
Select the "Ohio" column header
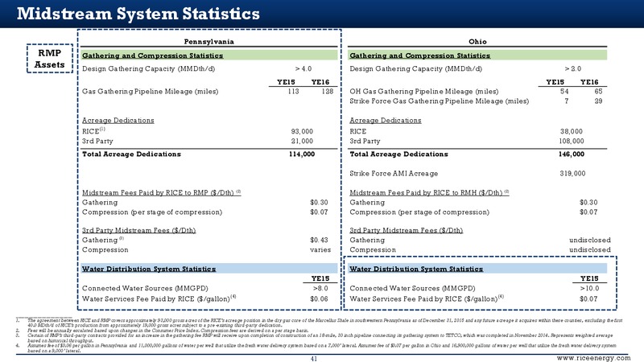(x=477, y=42)
